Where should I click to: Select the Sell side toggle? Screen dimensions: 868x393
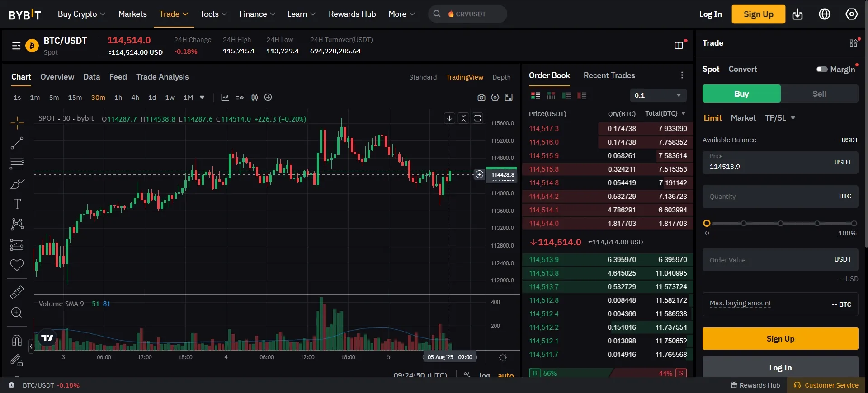coord(819,94)
